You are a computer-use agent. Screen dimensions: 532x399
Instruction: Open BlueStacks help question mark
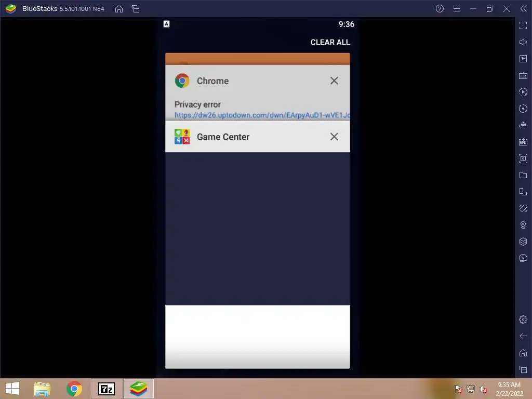pyautogui.click(x=440, y=9)
